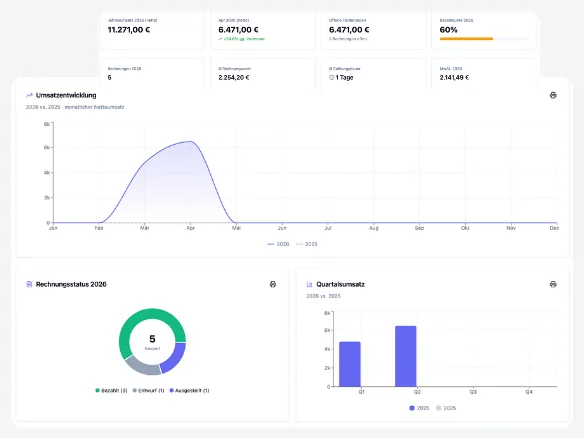Click the bar-chart icon beside Quartalsumsatz
This screenshot has height=438, width=584.
click(x=309, y=284)
